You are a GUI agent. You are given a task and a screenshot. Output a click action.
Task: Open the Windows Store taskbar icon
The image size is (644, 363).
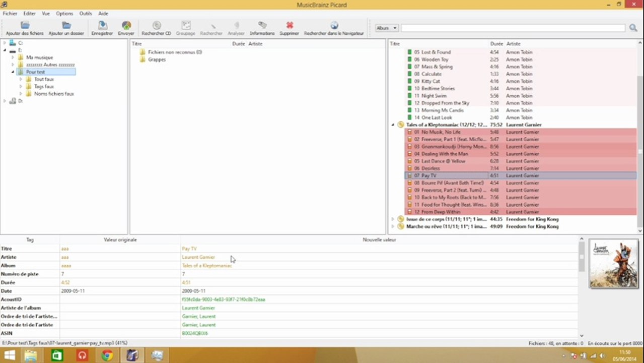tap(57, 355)
